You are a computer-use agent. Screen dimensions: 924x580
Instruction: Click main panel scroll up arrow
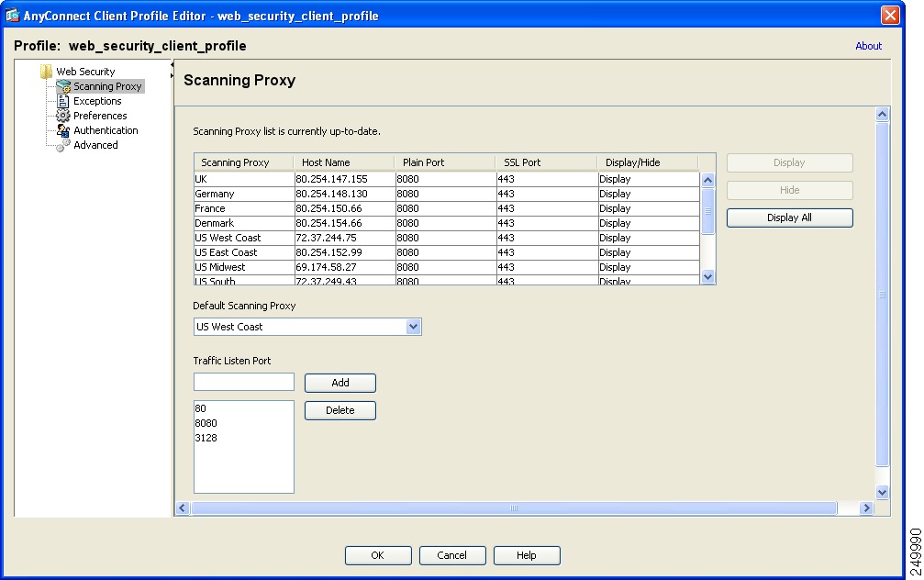(x=882, y=115)
